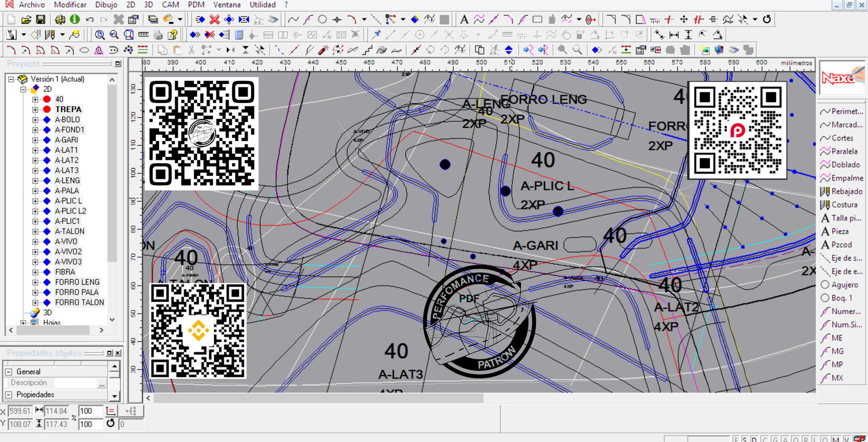The image size is (868, 442).
Task: Expand the TREPA tree item
Action: pyautogui.click(x=36, y=109)
